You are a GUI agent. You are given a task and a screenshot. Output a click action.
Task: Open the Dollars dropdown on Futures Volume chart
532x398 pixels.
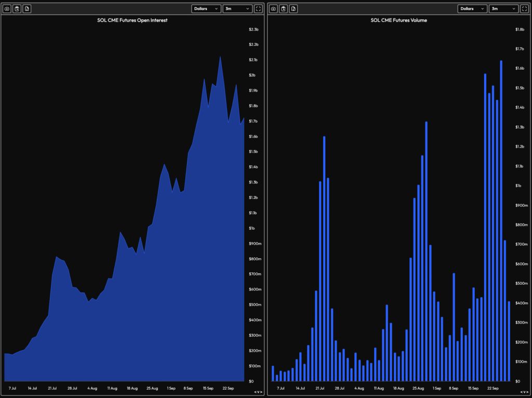click(472, 9)
